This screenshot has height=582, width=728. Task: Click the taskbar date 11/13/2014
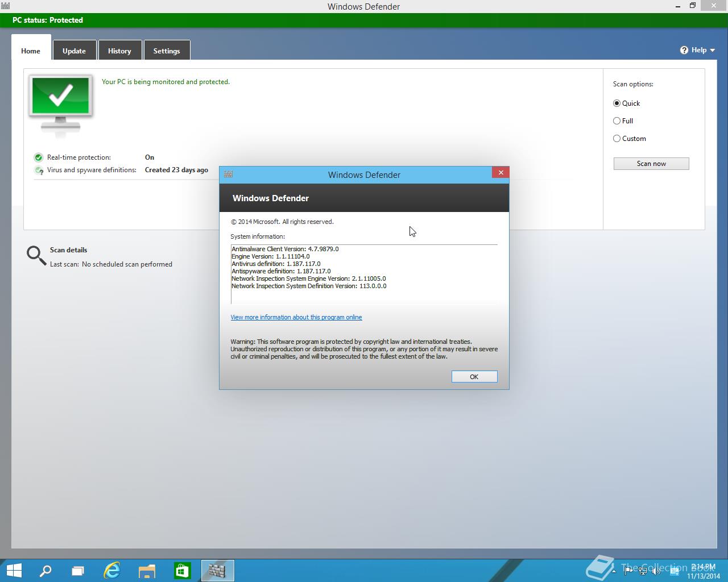[x=703, y=576]
